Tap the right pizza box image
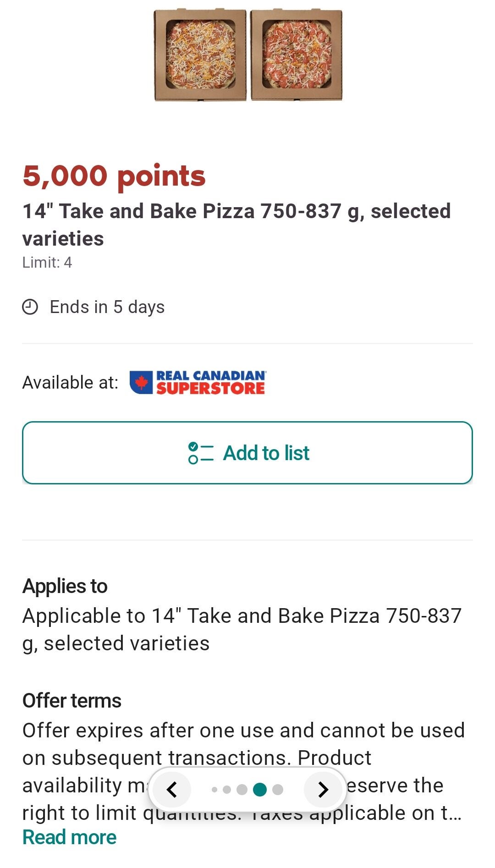This screenshot has width=495, height=868. pyautogui.click(x=297, y=55)
